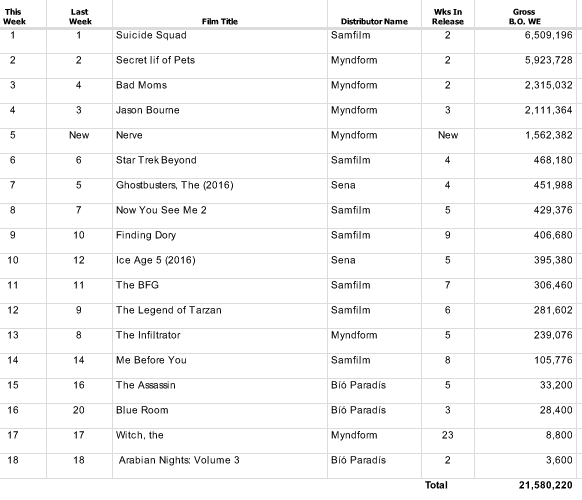Click the Gross B.O. WE header
582x500 pixels.
point(524,17)
